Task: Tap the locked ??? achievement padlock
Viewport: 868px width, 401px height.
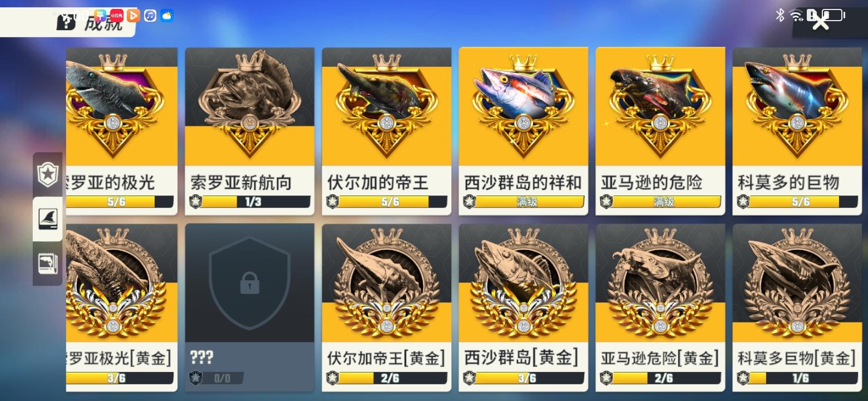Action: (249, 283)
